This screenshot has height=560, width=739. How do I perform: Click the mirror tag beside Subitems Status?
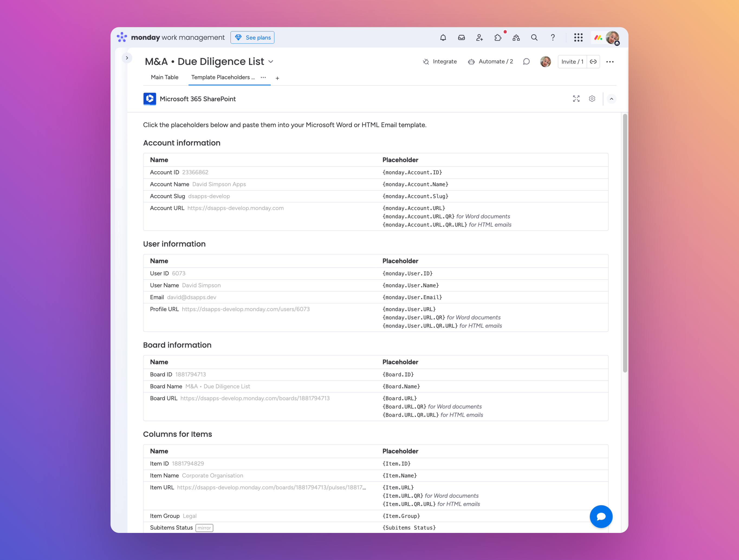pos(204,528)
